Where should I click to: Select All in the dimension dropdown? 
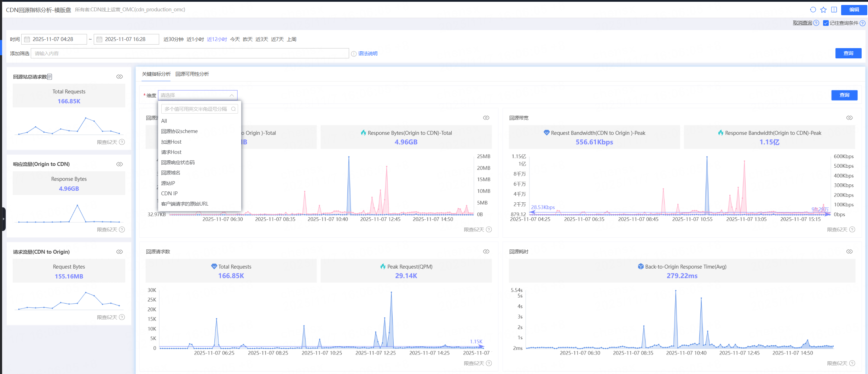coord(164,121)
